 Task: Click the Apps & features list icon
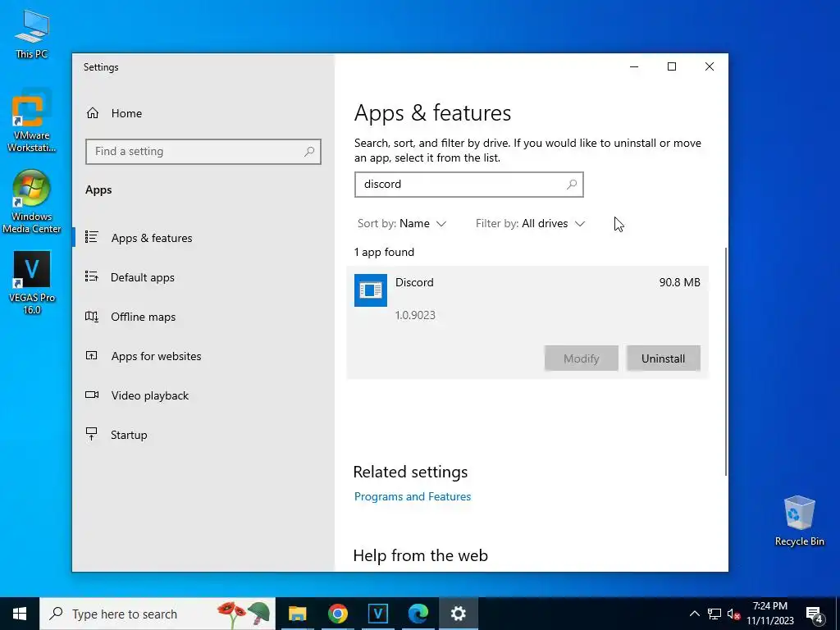(92, 237)
